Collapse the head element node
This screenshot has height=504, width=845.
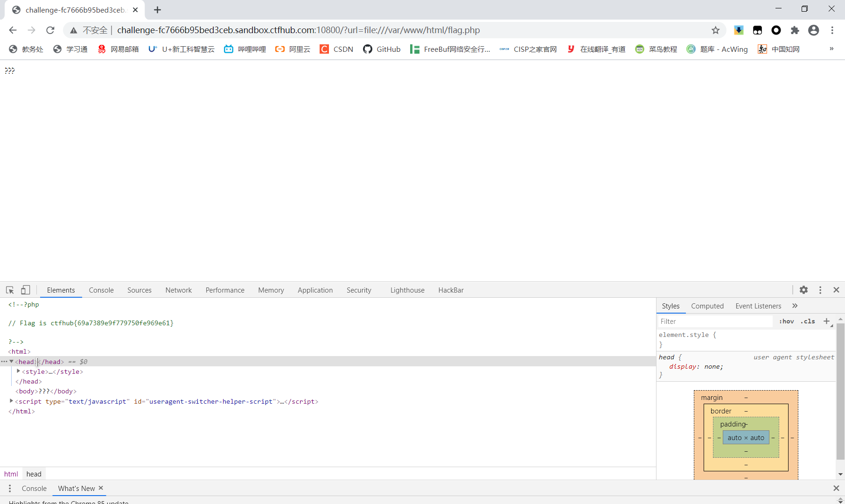click(x=12, y=361)
